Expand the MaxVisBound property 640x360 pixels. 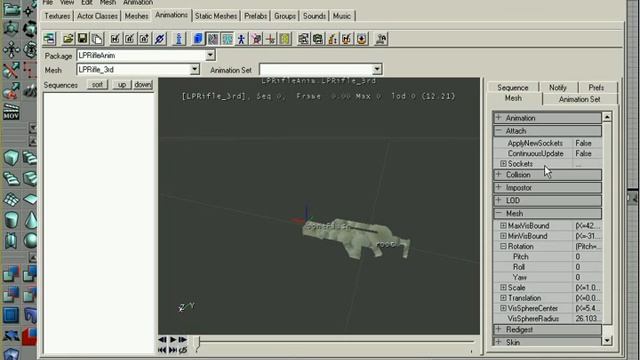click(x=503, y=225)
